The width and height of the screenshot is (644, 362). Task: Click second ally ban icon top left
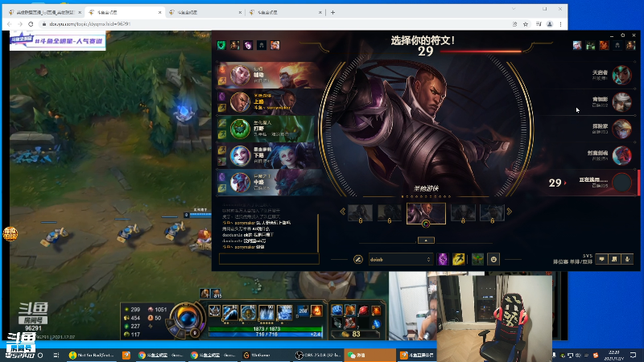pos(235,45)
